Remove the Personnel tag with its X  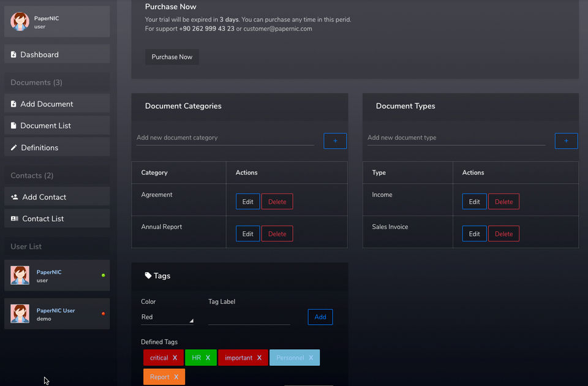[x=311, y=358]
